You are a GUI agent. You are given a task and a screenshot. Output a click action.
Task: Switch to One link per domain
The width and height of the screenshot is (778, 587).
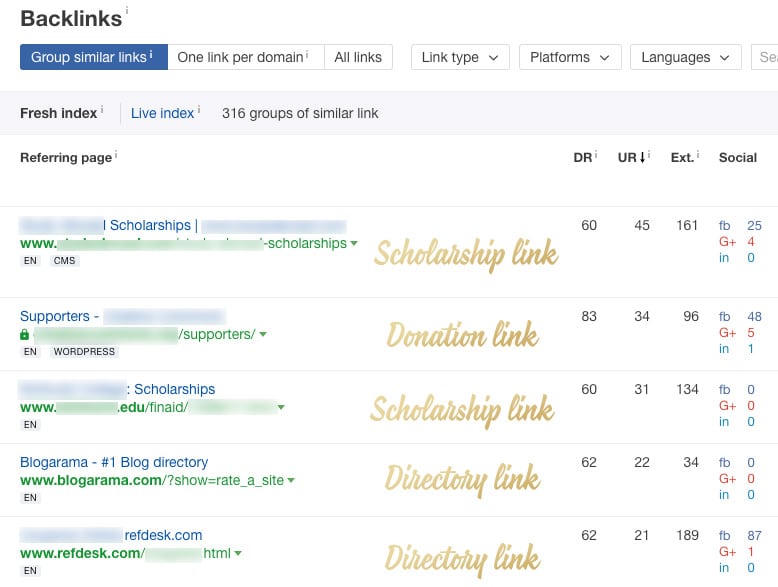click(x=246, y=57)
